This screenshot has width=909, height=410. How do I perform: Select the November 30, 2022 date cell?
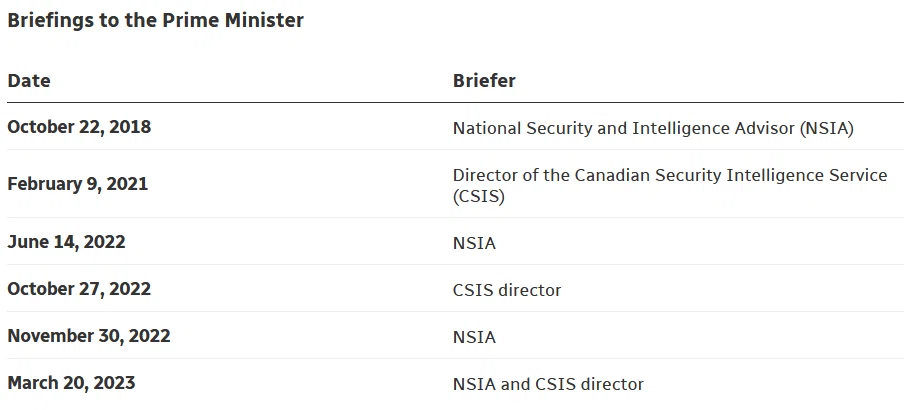[89, 336]
